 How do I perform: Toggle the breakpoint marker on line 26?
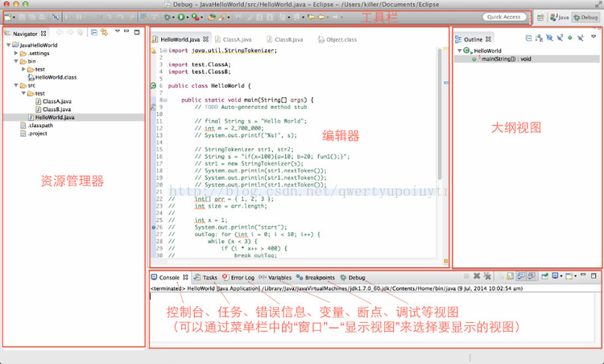pos(153,227)
